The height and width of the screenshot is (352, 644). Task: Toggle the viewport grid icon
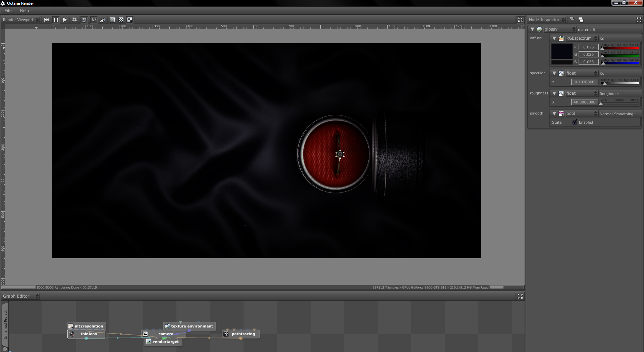(74, 20)
